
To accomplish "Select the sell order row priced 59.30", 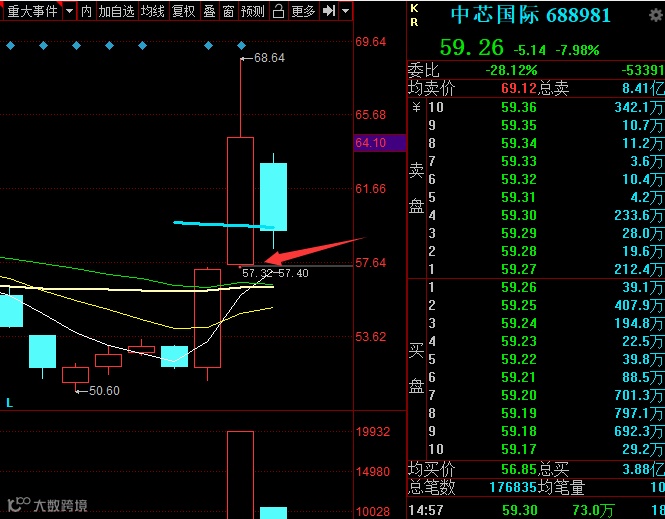I will tap(545, 215).
